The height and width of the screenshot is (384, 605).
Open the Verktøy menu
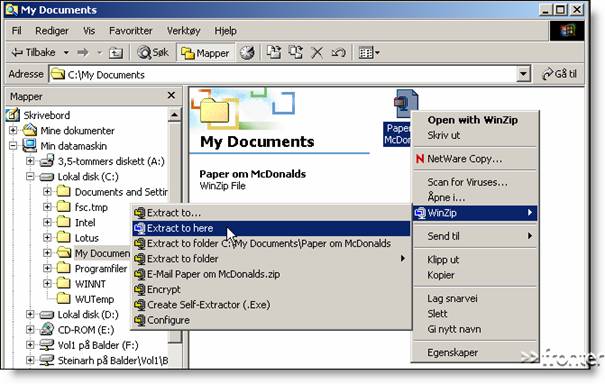(x=183, y=31)
